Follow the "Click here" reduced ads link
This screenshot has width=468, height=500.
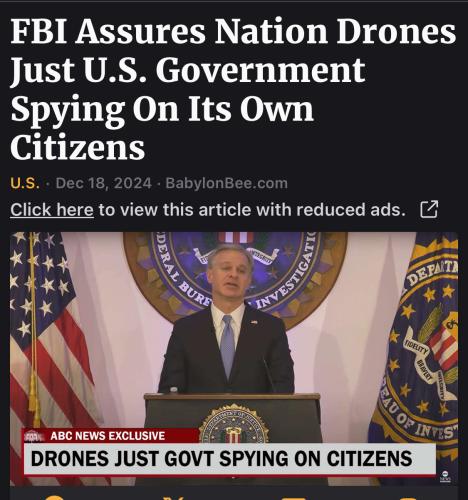pos(52,210)
